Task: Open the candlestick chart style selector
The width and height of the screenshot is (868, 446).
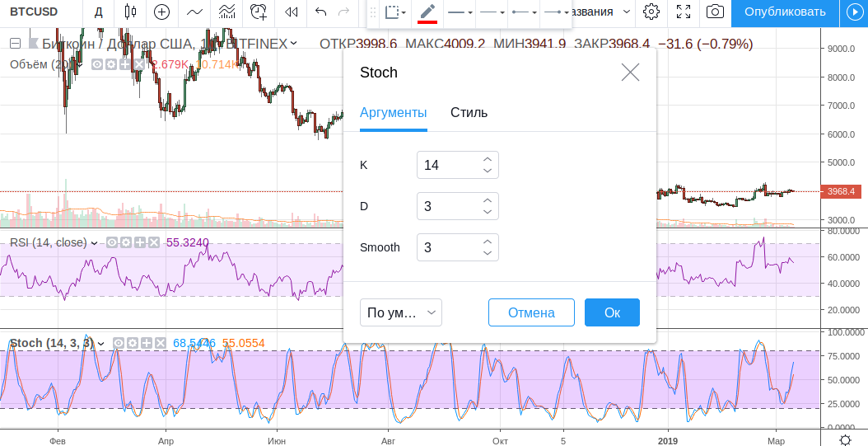Action: [x=130, y=12]
